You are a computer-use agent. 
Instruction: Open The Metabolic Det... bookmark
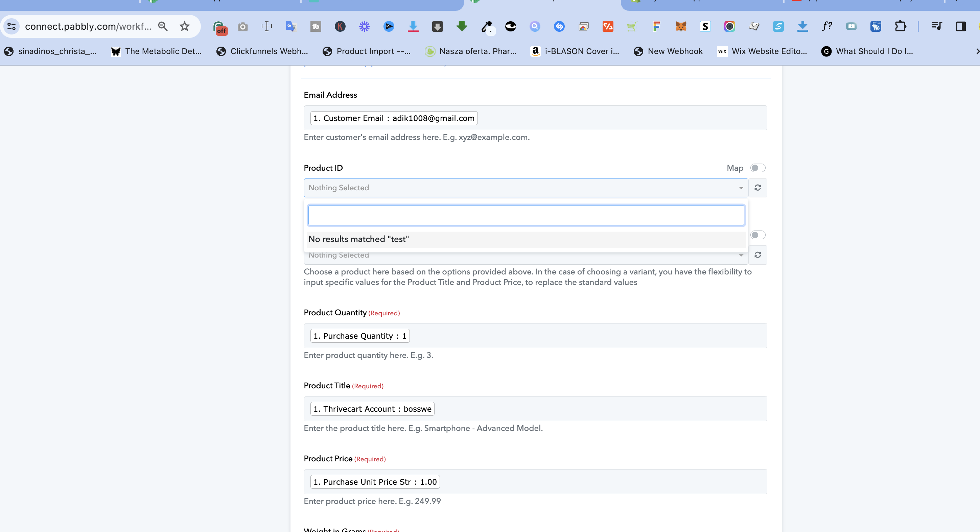point(156,51)
